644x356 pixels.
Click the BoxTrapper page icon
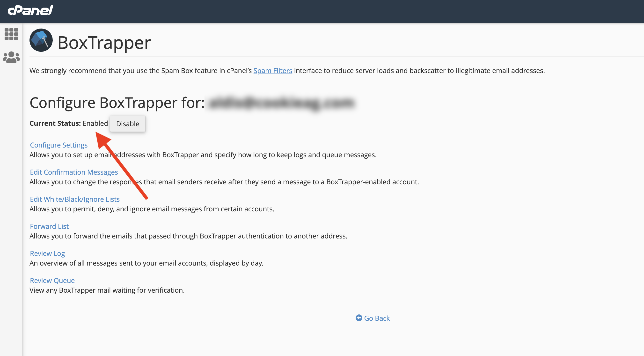tap(41, 40)
